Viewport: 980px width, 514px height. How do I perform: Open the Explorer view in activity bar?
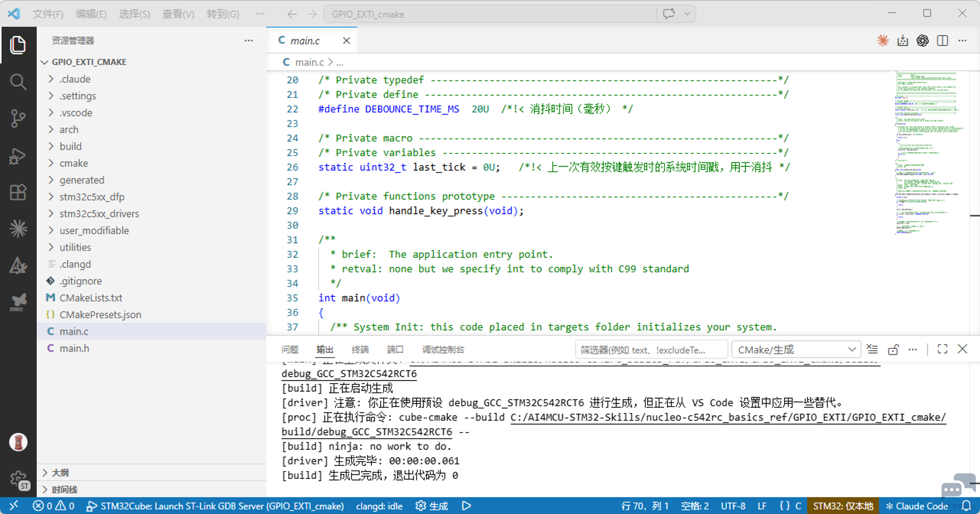[18, 45]
